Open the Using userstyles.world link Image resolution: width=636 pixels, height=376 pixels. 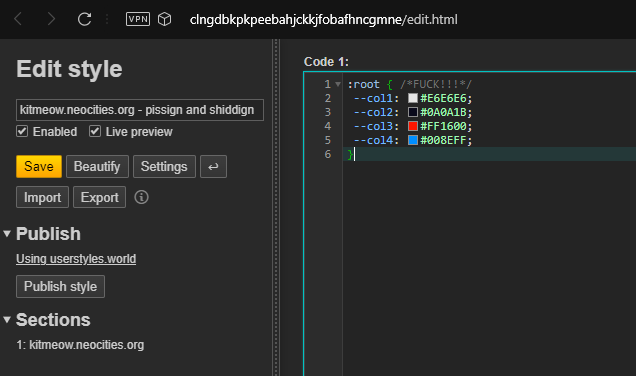point(76,259)
